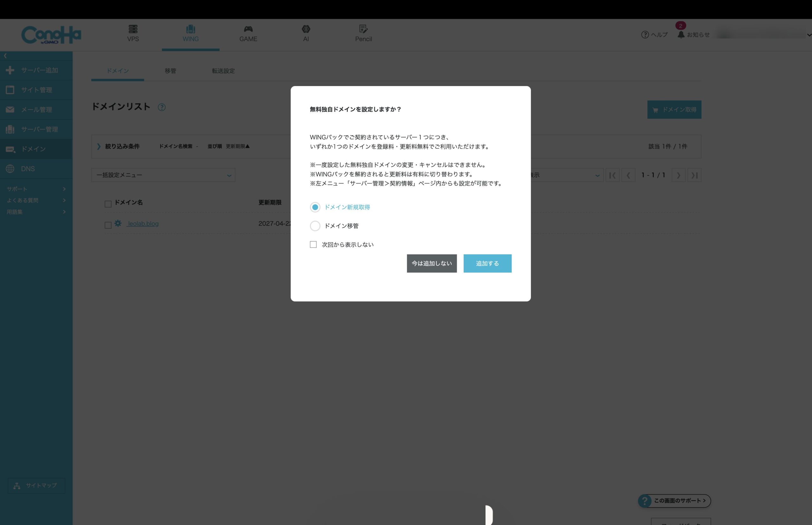Open the 転送設定 tab
Screen dimensions: 812x525
coord(223,71)
